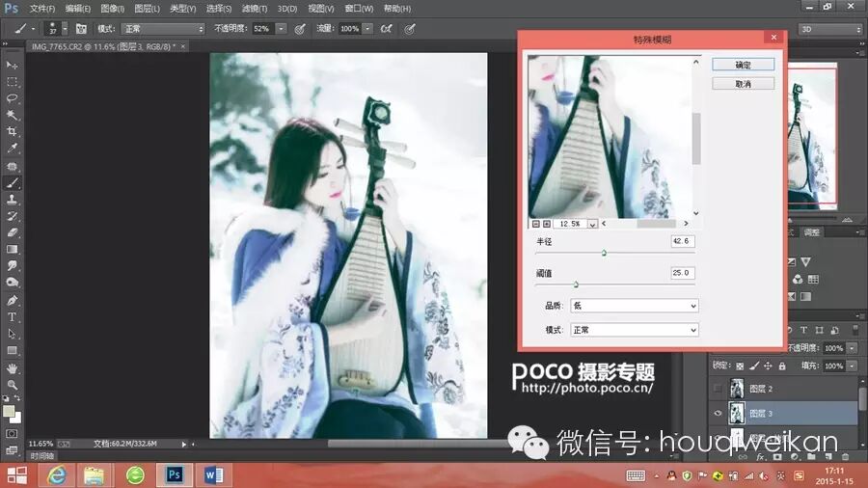868x488 pixels.
Task: Hide layer 图层 3 via eye icon
Action: 718,414
